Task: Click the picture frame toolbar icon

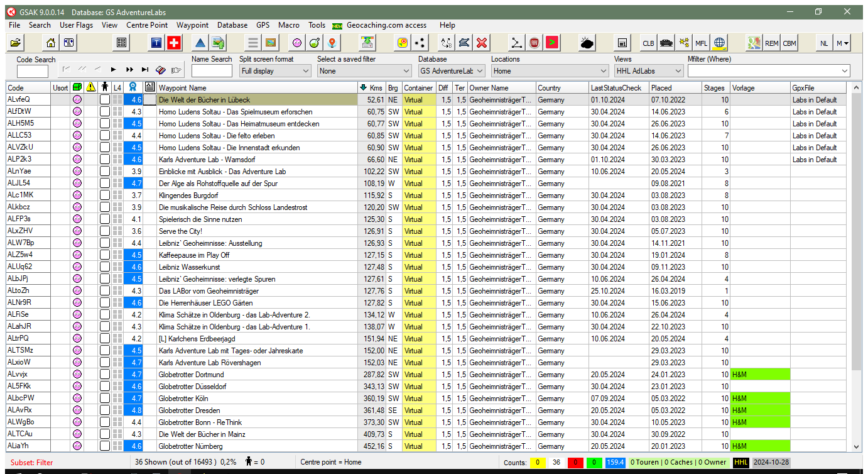Action: click(271, 43)
